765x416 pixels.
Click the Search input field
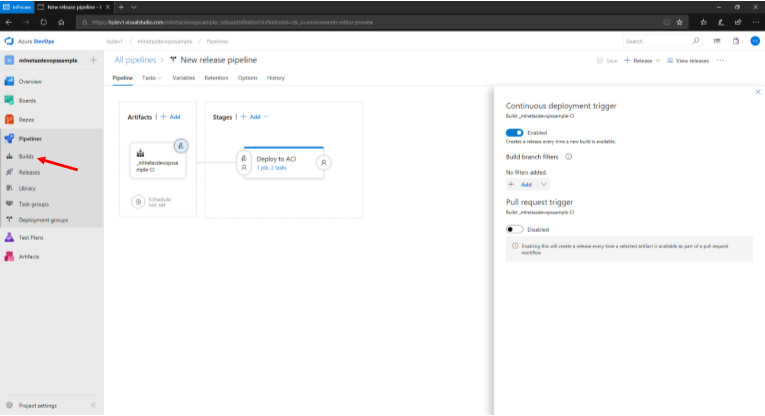coord(655,41)
